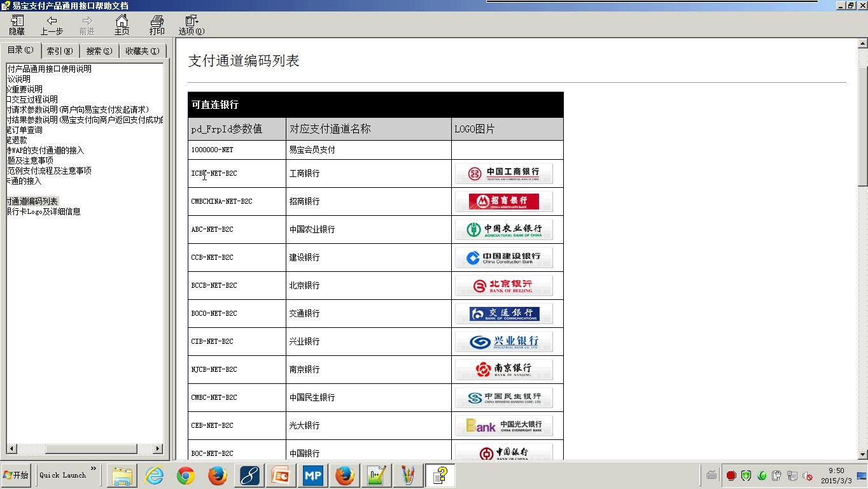This screenshot has height=489, width=868.
Task: Click the 北京银行 logo image
Action: (x=504, y=285)
